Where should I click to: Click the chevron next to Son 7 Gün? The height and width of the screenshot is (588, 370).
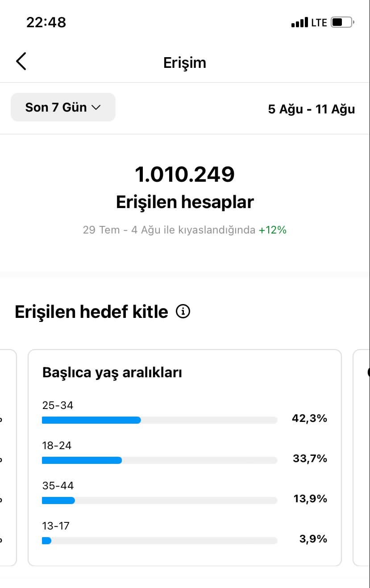click(96, 108)
